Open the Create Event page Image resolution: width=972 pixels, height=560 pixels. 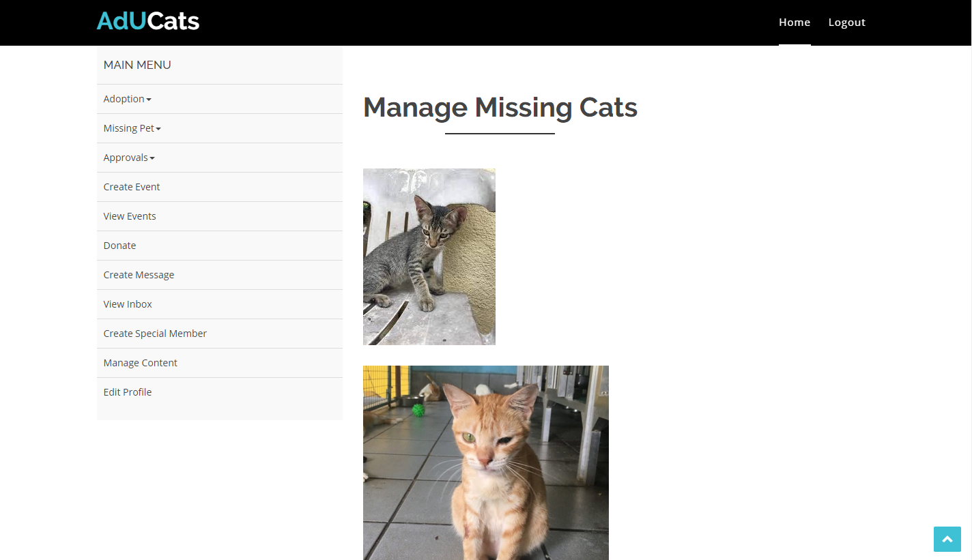click(132, 187)
